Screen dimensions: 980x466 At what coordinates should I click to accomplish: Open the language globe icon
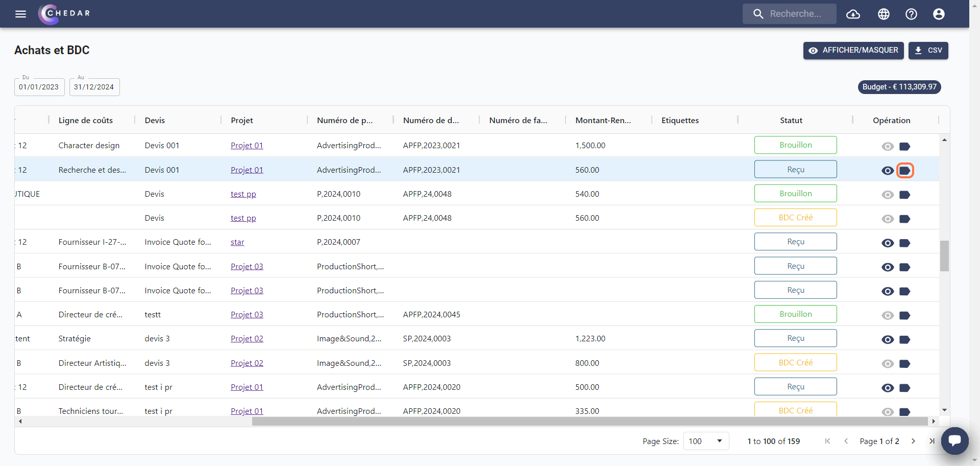click(884, 14)
